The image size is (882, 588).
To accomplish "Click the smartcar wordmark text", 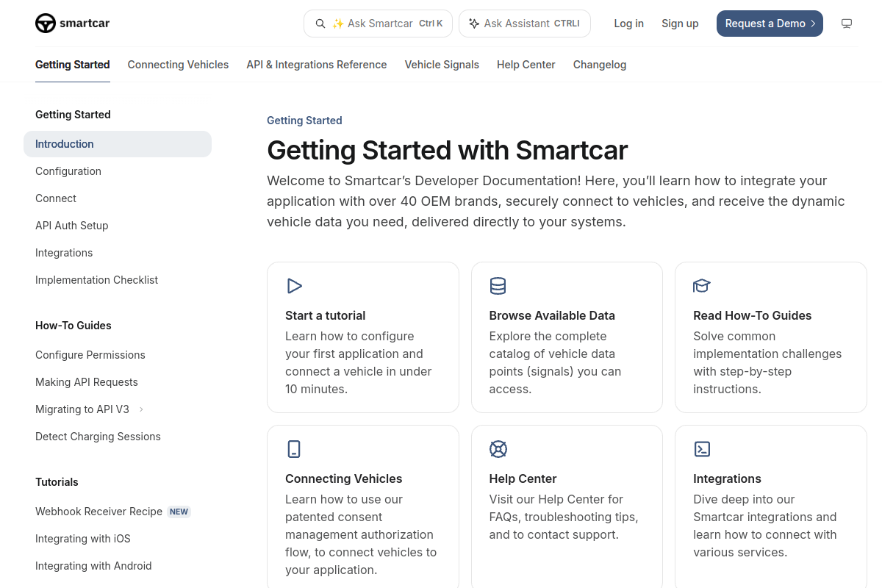I will pos(85,24).
